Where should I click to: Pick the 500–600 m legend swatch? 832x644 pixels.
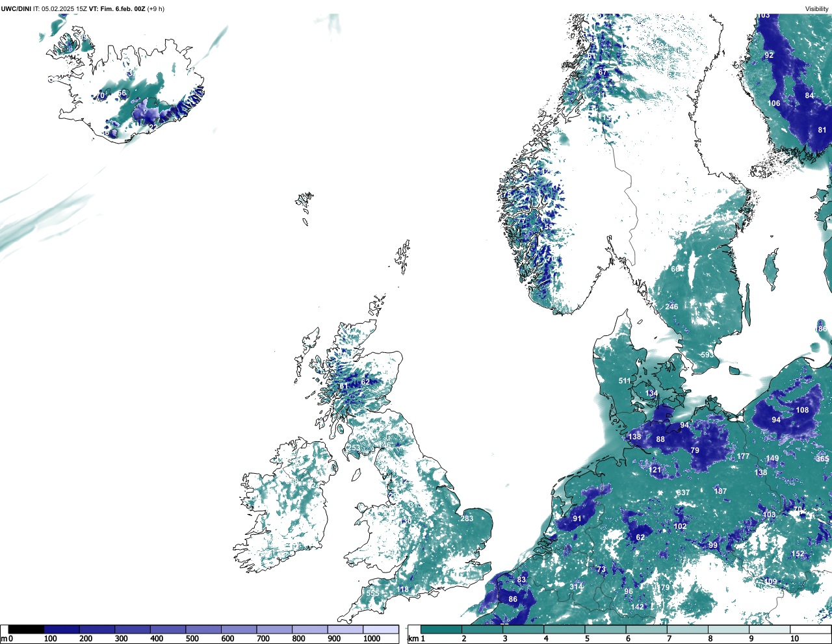(203, 629)
